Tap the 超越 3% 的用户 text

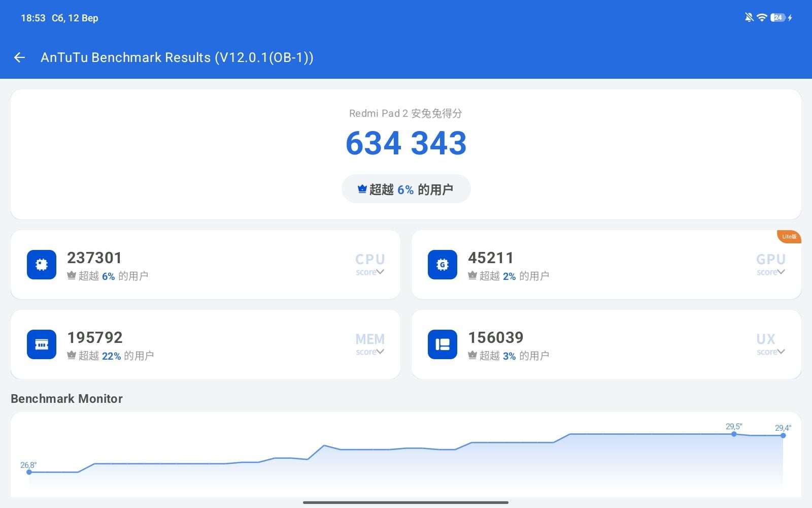(x=515, y=356)
